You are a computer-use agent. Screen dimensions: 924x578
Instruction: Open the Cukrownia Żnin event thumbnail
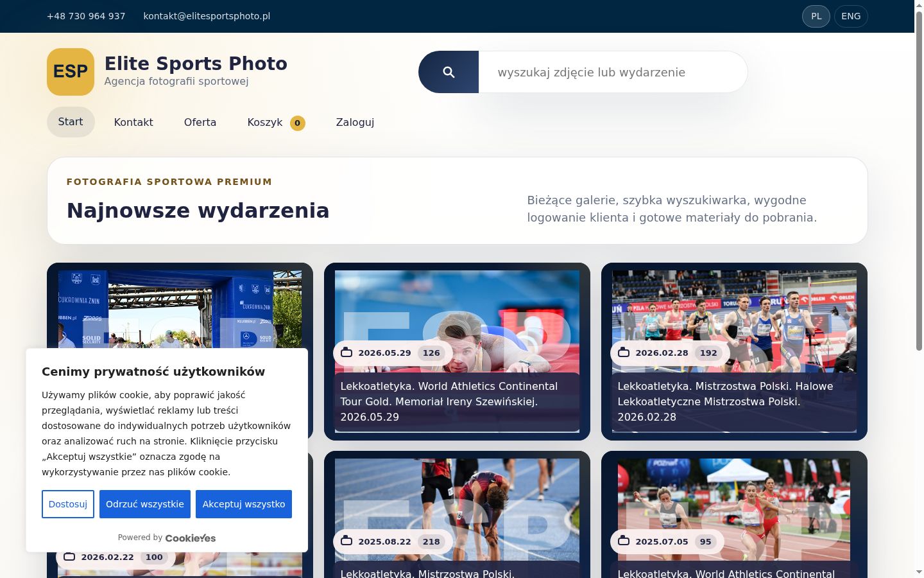(180, 309)
